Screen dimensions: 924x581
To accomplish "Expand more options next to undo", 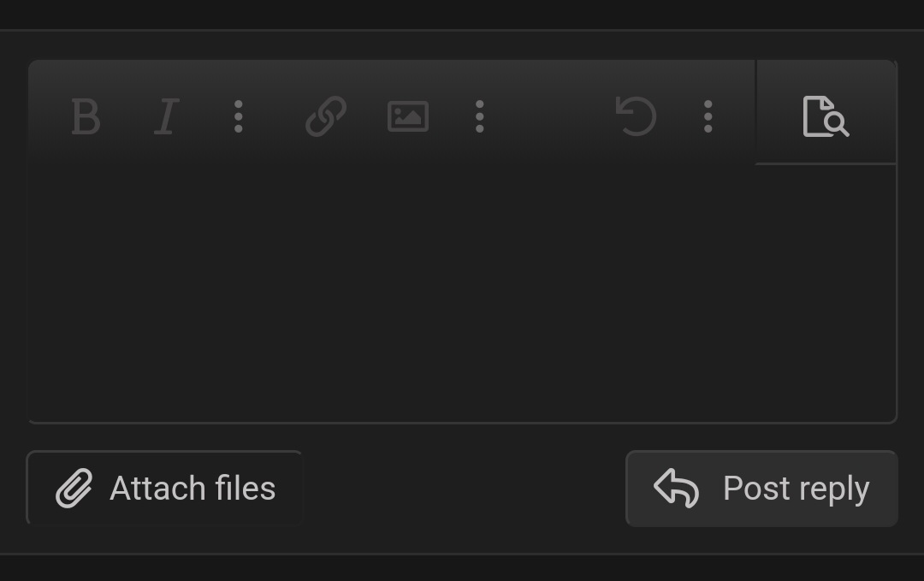I will (x=708, y=116).
